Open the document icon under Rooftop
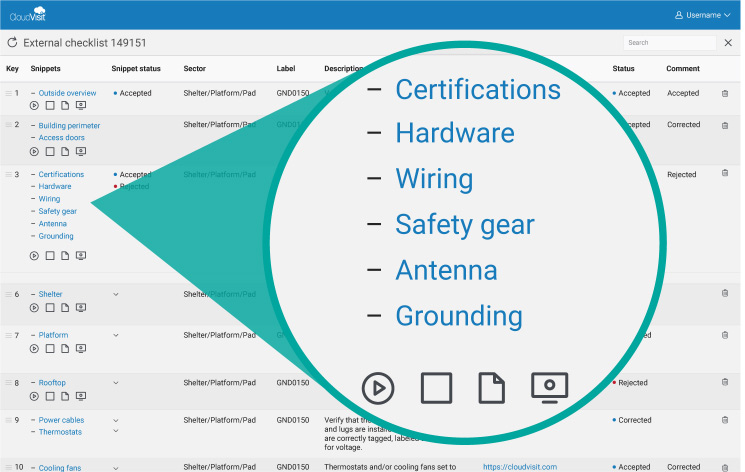 pos(65,396)
